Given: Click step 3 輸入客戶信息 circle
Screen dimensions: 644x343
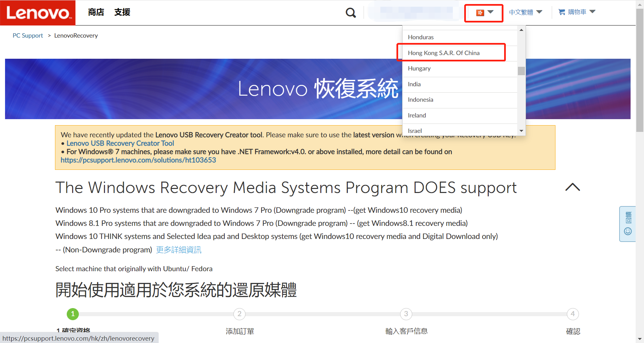Looking at the screenshot, I should pos(406,314).
